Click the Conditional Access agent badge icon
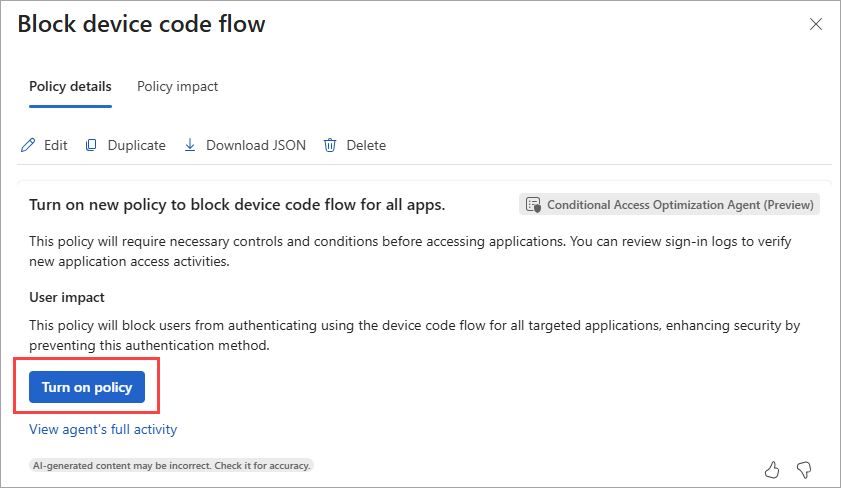Viewport: 841px width, 488px height. pyautogui.click(x=533, y=205)
